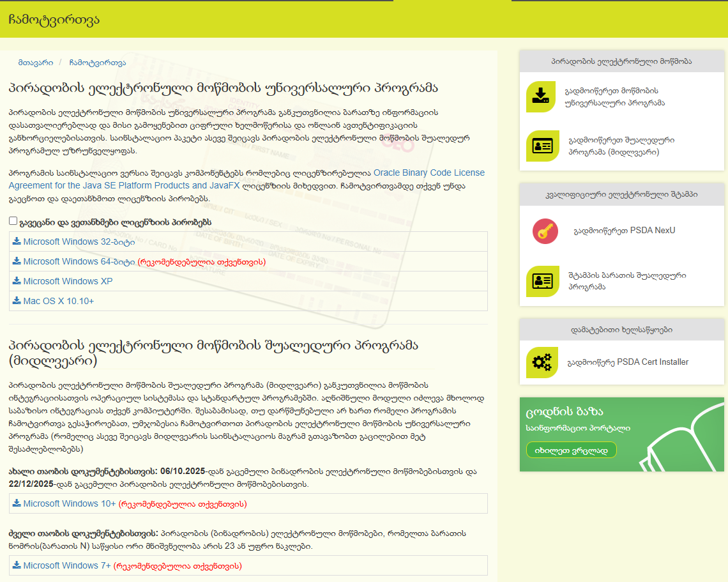This screenshot has height=582, width=728.
Task: Click download icon beside Microsoft Windows 32-bit
Action: click(x=17, y=241)
